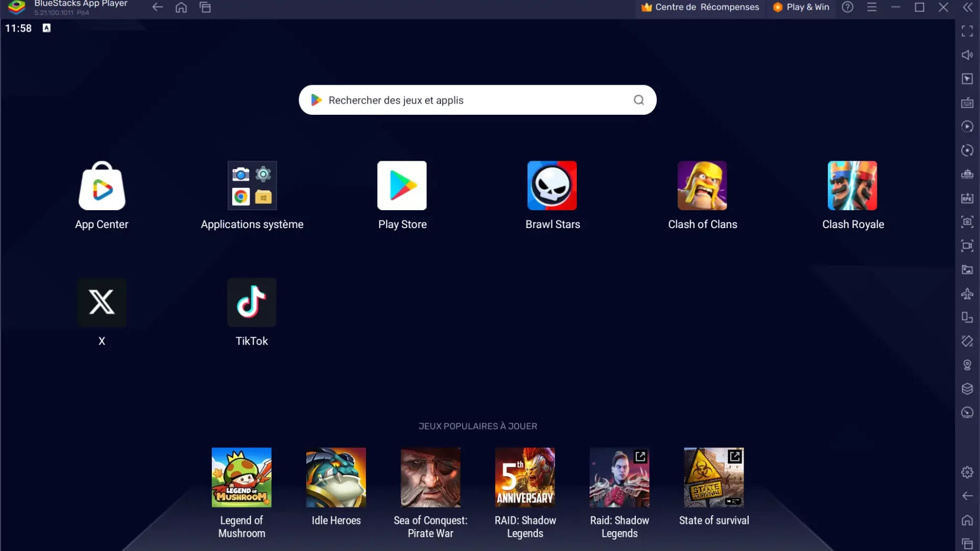Click the volume speaker icon in sidebar

[x=967, y=55]
